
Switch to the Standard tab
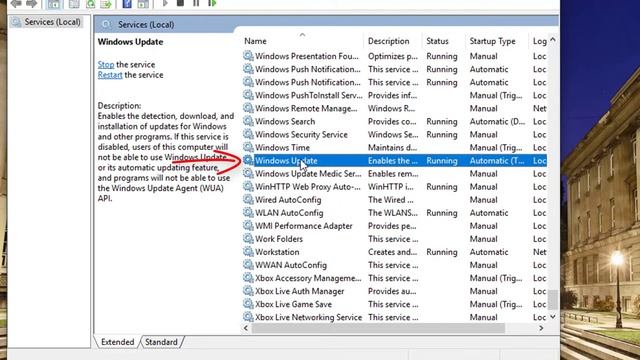point(161,342)
